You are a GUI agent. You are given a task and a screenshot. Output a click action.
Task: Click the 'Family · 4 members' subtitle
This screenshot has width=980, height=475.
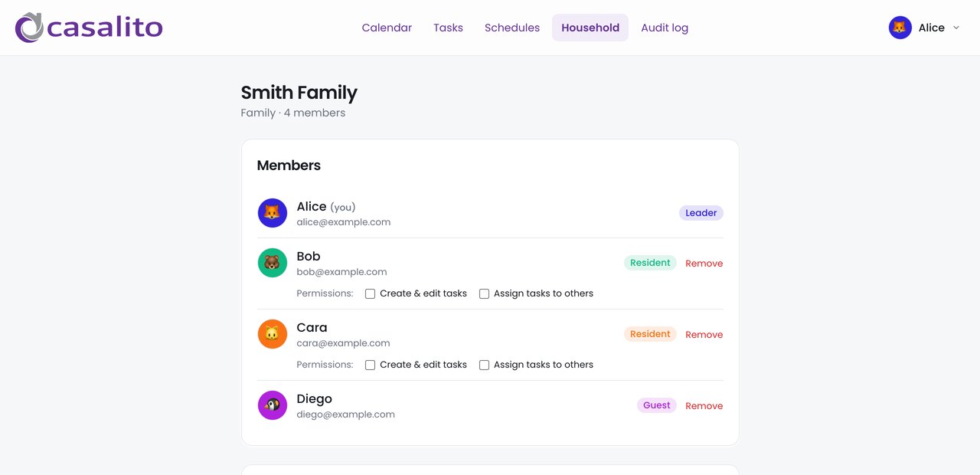[293, 113]
